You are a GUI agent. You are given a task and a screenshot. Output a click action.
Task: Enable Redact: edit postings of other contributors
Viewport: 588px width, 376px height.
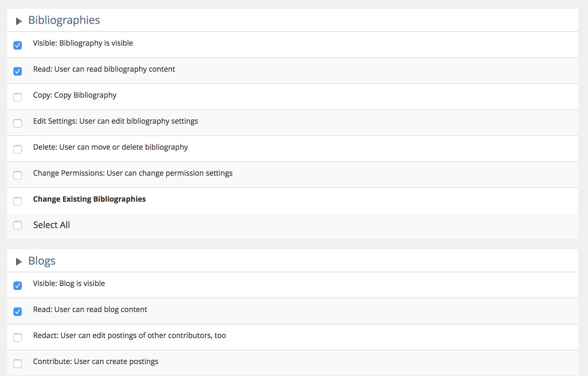(x=18, y=338)
